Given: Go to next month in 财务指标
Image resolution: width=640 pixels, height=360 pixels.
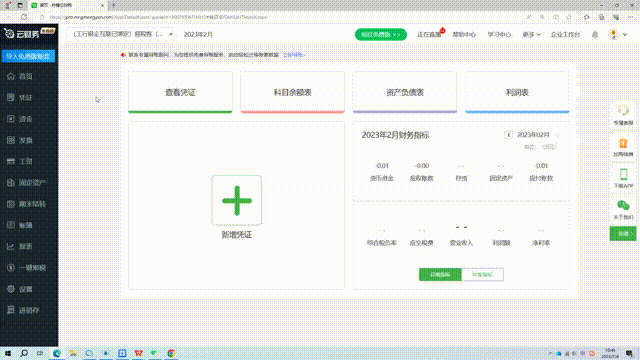Looking at the screenshot, I should point(557,135).
